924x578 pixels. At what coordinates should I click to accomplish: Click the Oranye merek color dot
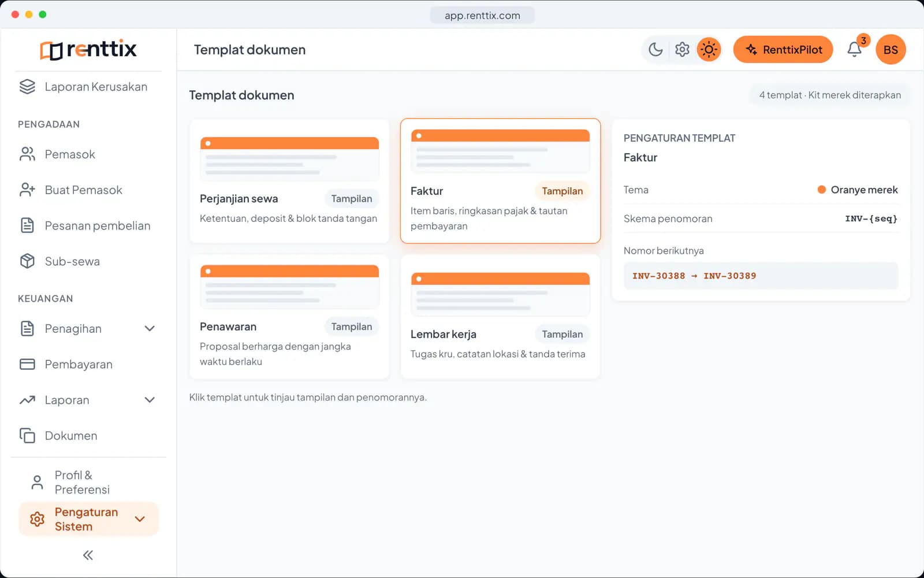pos(821,190)
